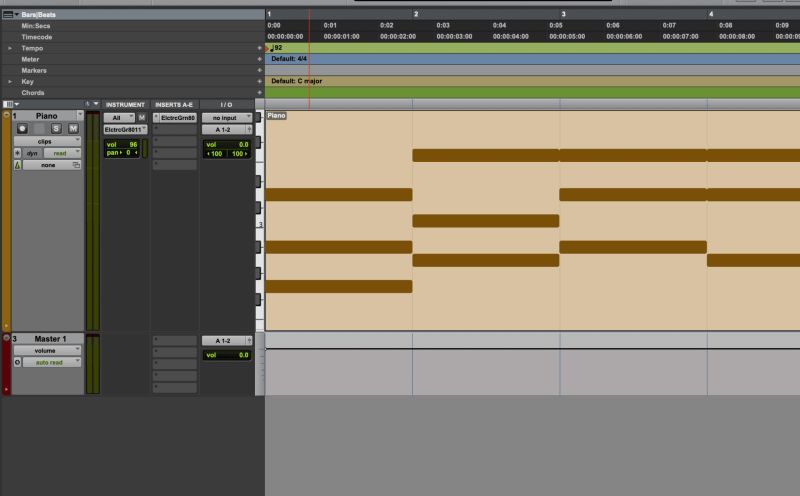
Task: Click the Markers ruler label
Action: pos(34,70)
